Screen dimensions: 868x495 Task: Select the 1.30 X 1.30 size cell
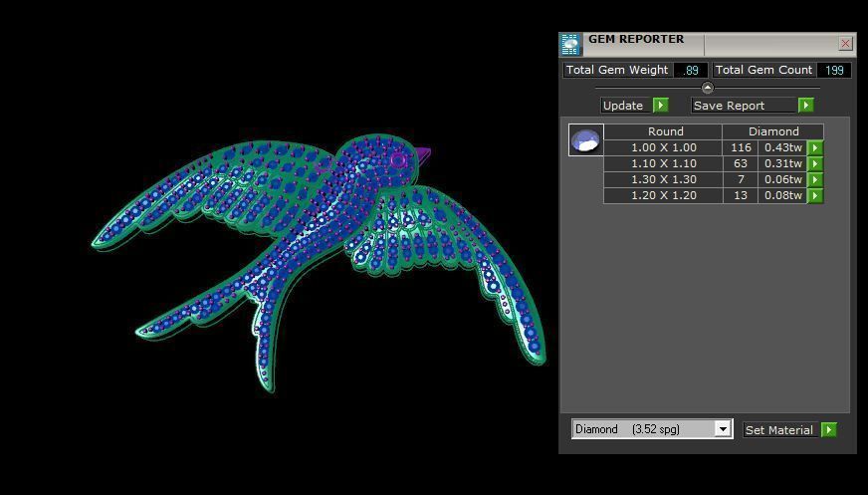coord(663,180)
